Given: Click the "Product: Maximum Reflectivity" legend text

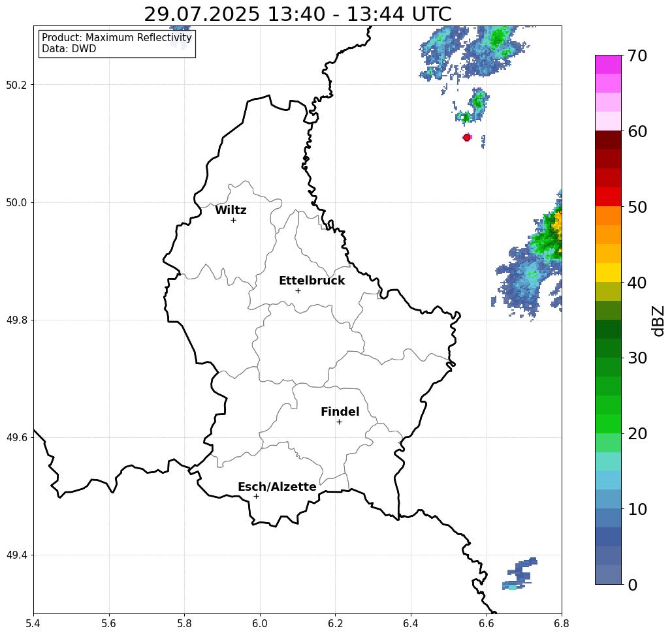Looking at the screenshot, I should (116, 38).
